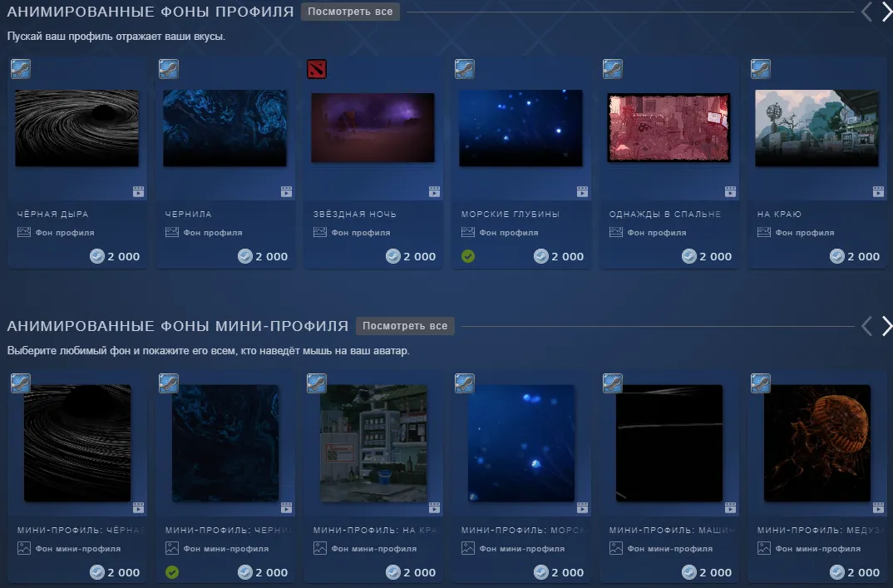Open На краю profile background thumbnail

tap(817, 128)
